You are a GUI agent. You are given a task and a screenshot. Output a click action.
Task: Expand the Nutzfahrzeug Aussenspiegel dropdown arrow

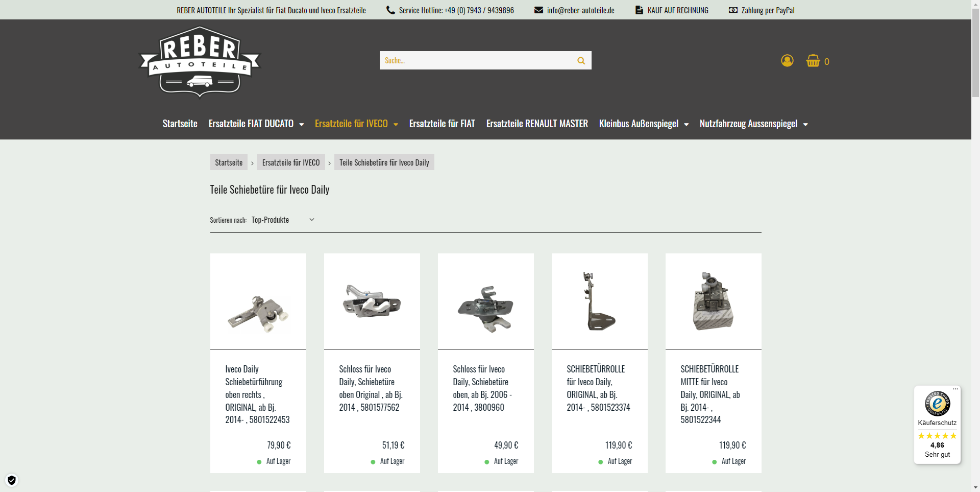click(x=805, y=124)
